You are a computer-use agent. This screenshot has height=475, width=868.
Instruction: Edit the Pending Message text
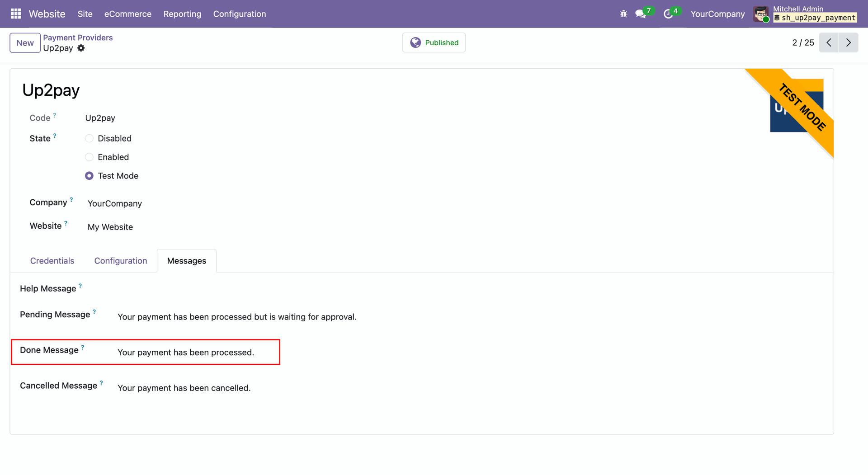coord(237,317)
